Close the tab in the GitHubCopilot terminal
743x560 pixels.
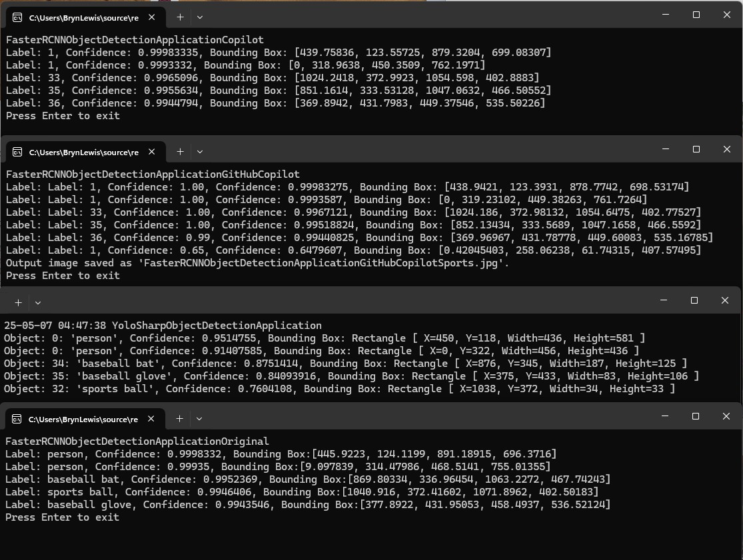tap(151, 152)
